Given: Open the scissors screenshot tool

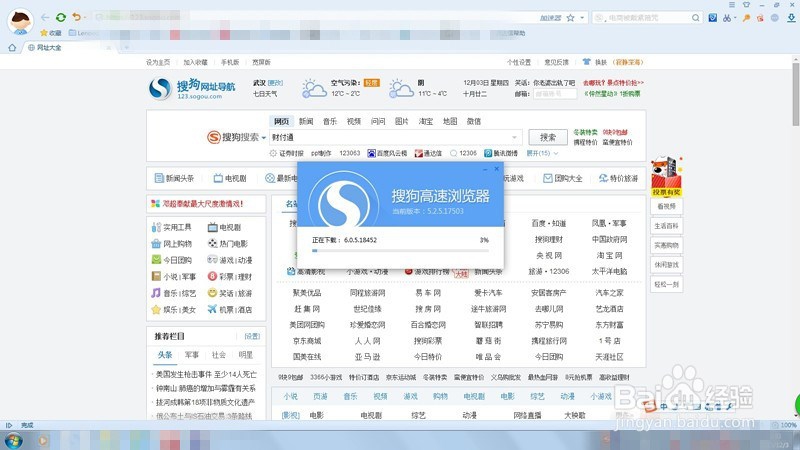Looking at the screenshot, I should point(727,18).
